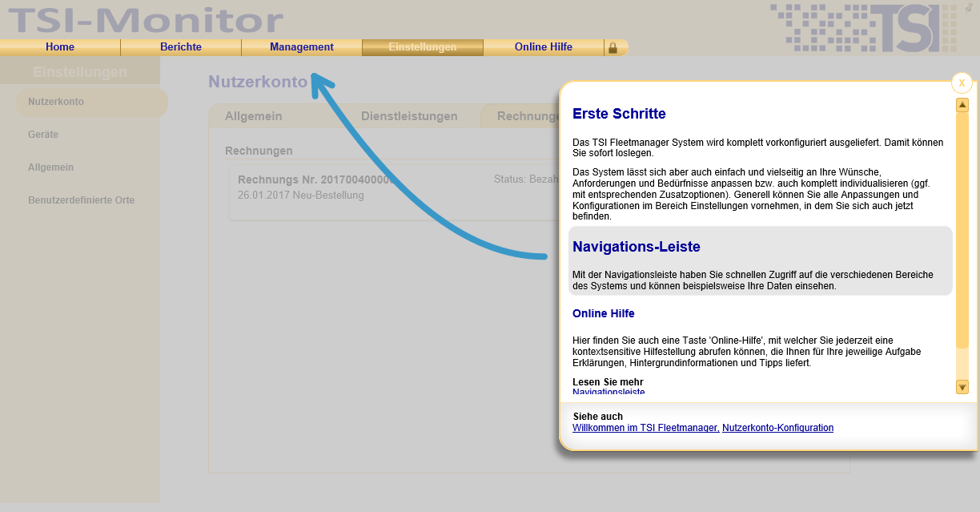Open the Willkommen im TSI Fleetmanager link
980x512 pixels.
tap(645, 428)
